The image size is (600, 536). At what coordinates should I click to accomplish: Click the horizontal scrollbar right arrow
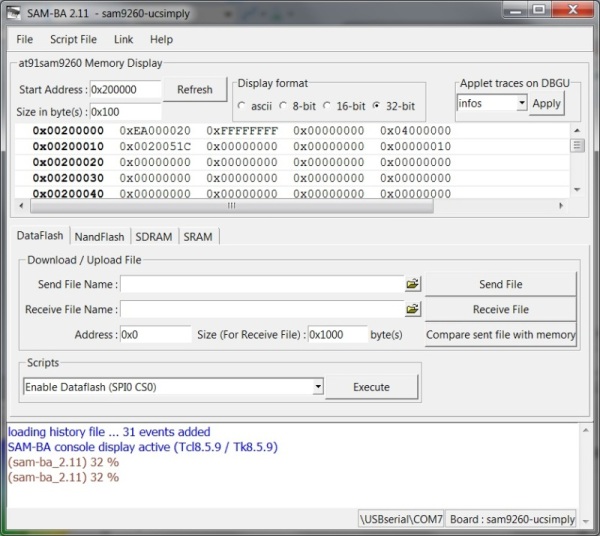(x=561, y=206)
